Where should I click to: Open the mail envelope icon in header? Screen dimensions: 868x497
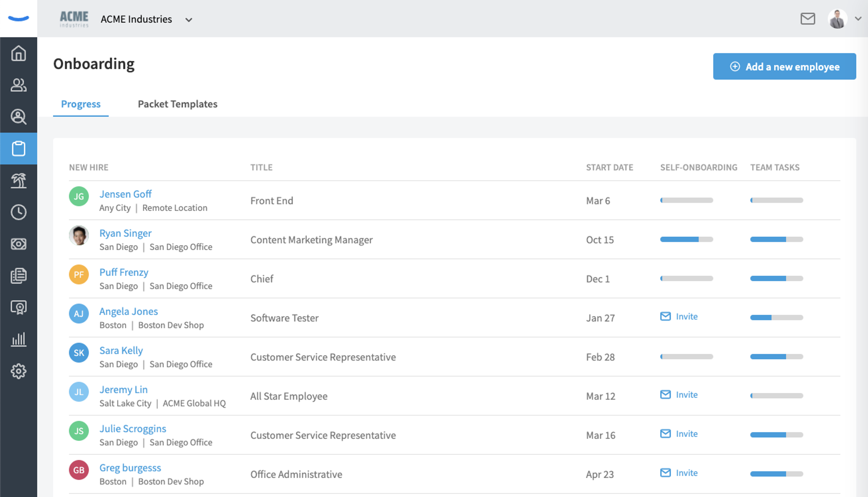click(x=808, y=19)
